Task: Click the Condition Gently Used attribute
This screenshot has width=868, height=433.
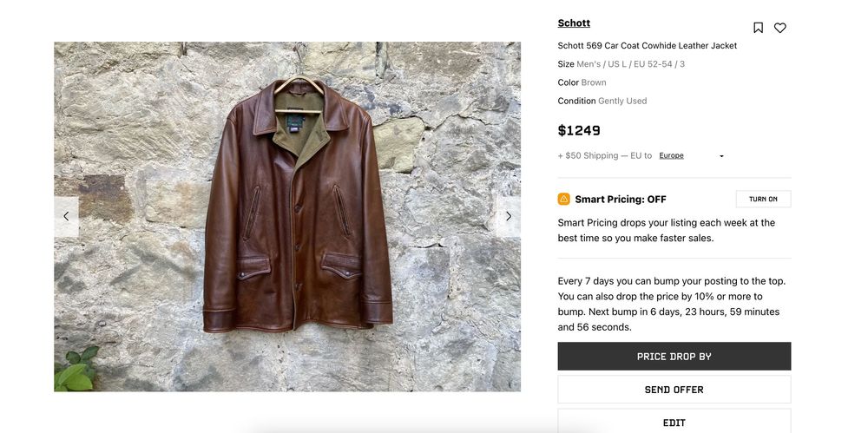Action: tap(602, 101)
